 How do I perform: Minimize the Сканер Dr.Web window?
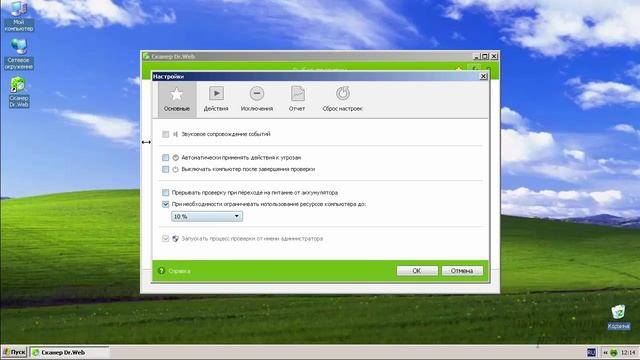tap(476, 56)
